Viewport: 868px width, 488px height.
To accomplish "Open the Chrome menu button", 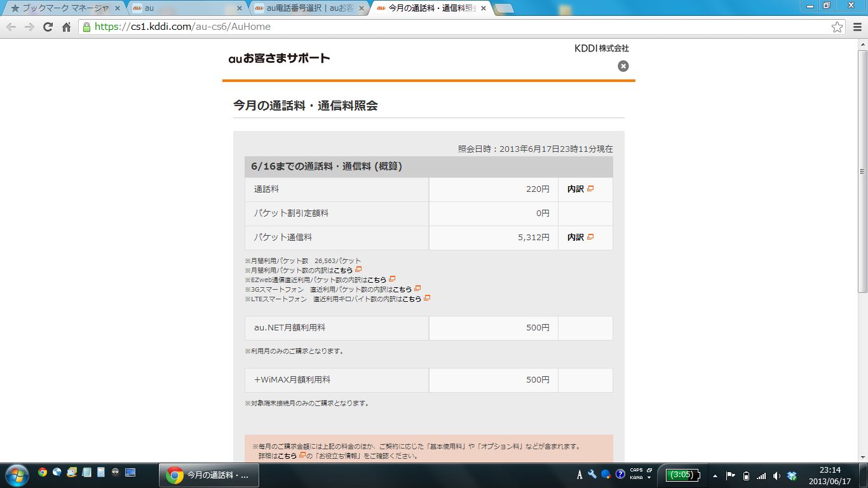I will point(857,27).
